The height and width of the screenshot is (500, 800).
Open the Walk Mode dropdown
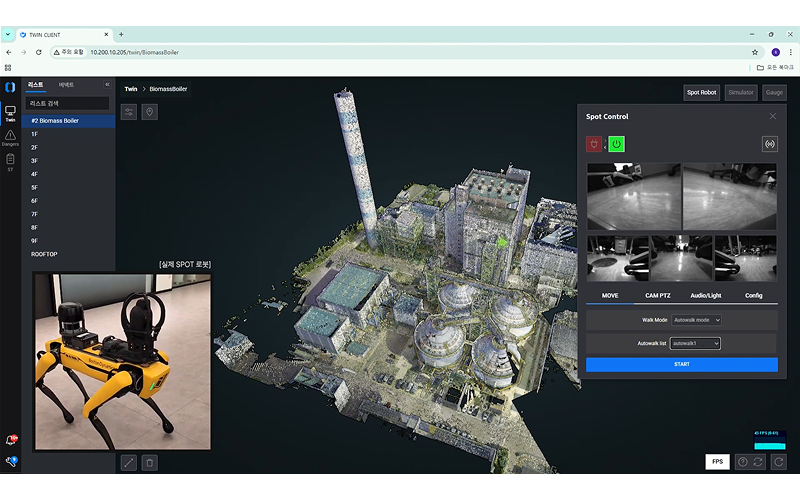(x=696, y=320)
